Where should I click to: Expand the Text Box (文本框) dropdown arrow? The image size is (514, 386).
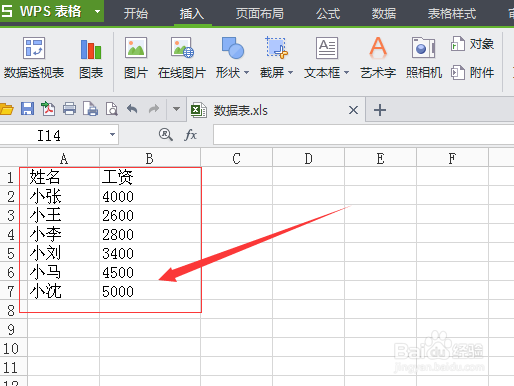346,72
